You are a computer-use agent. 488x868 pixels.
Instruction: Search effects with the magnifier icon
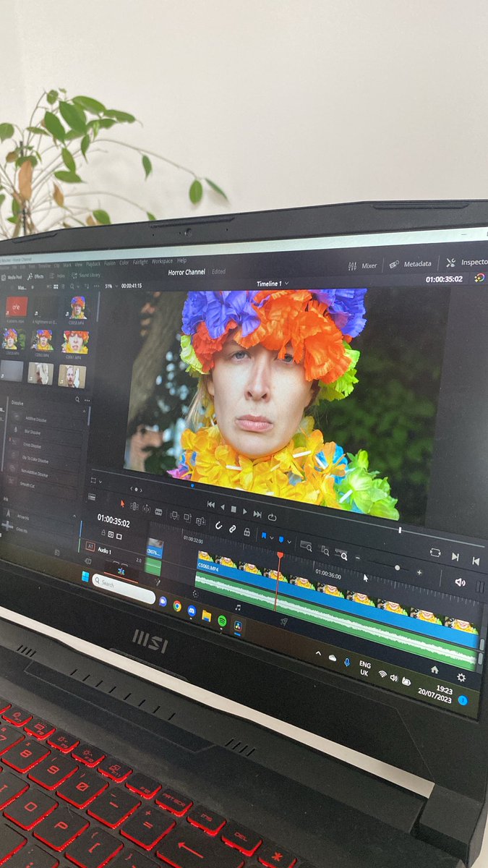click(x=77, y=399)
